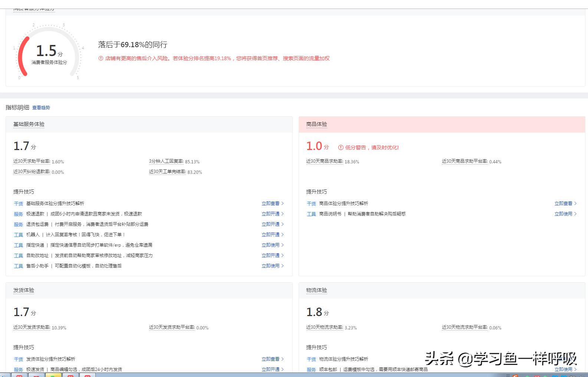The width and height of the screenshot is (588, 377).
Task: Click the 近30天物流求助率 metric label
Action: [x=325, y=328]
